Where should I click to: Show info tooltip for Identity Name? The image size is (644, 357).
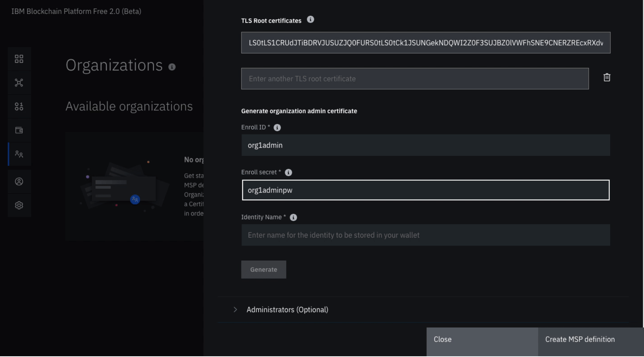pos(293,217)
